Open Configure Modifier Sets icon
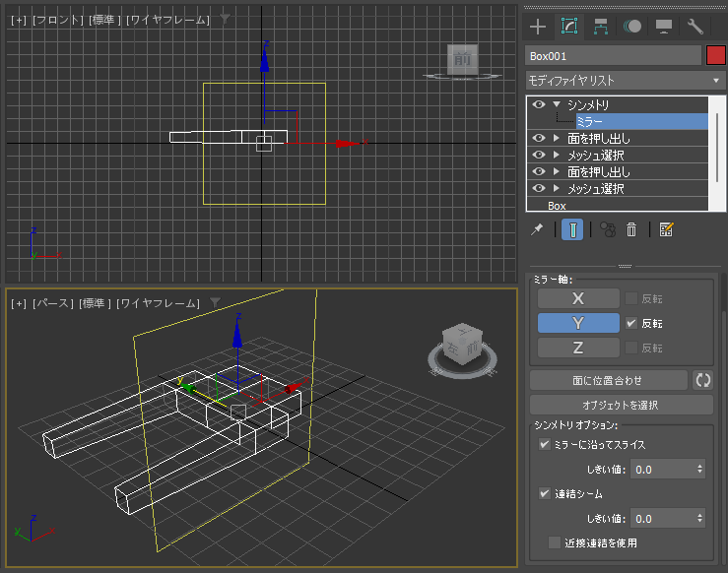 [x=666, y=229]
